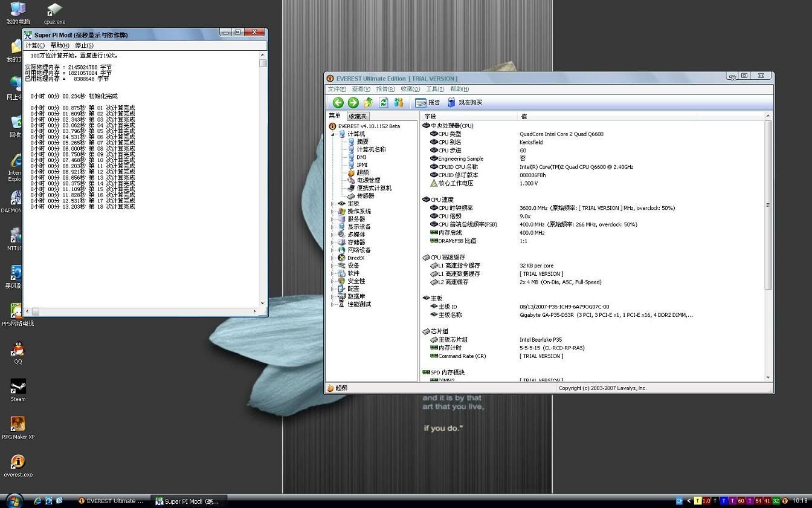Open the Steam desktop icon
Screen dimensions: 812x508
[x=18, y=387]
